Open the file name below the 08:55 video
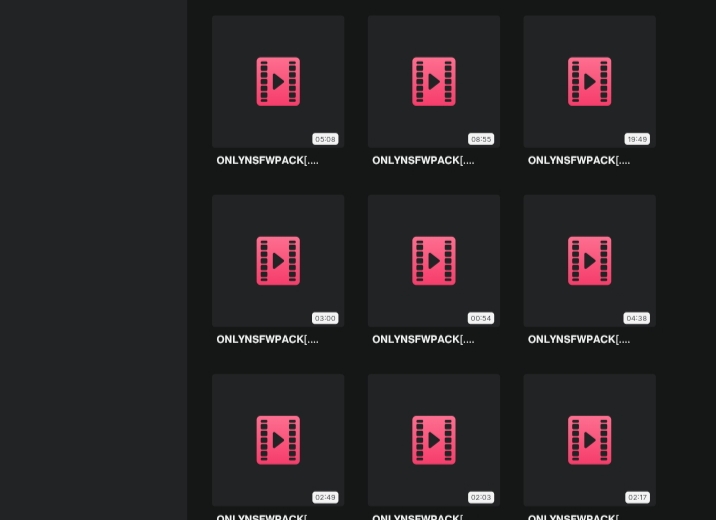Image resolution: width=716 pixels, height=520 pixels. pyautogui.click(x=423, y=160)
